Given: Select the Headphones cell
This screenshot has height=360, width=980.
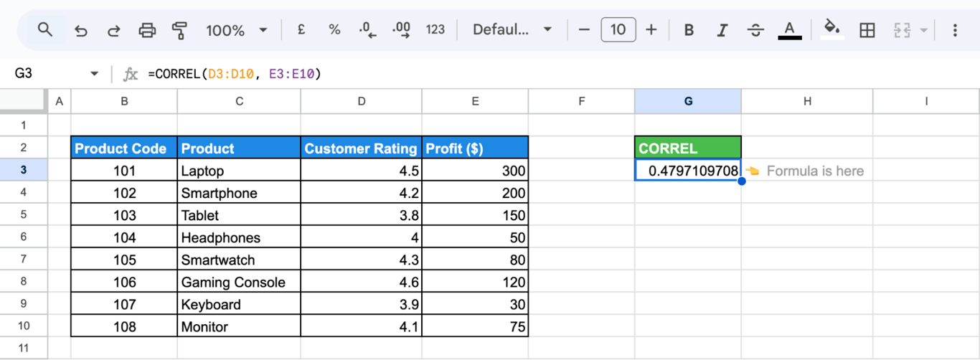Looking at the screenshot, I should 239,237.
